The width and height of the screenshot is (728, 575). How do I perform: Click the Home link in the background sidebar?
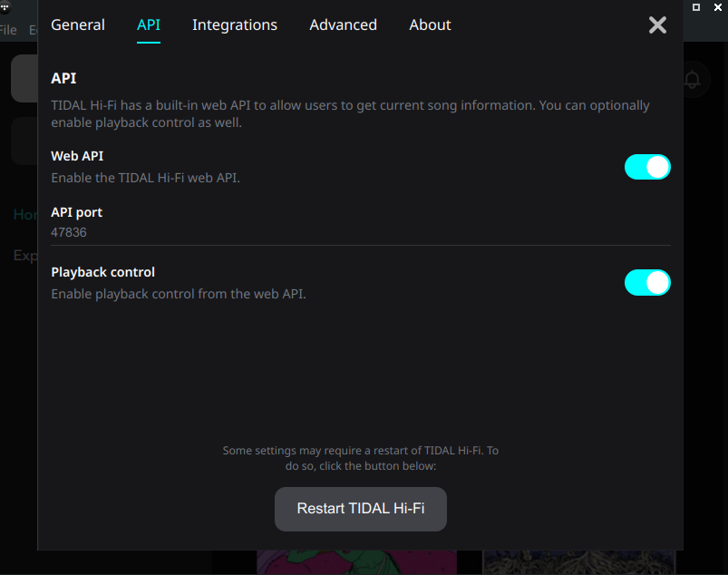tap(25, 215)
